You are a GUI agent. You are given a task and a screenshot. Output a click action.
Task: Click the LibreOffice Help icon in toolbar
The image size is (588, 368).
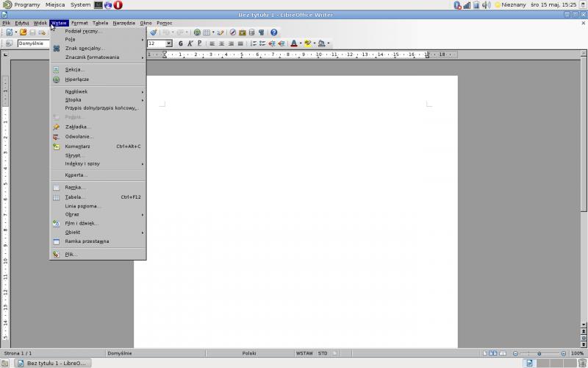pyautogui.click(x=274, y=32)
